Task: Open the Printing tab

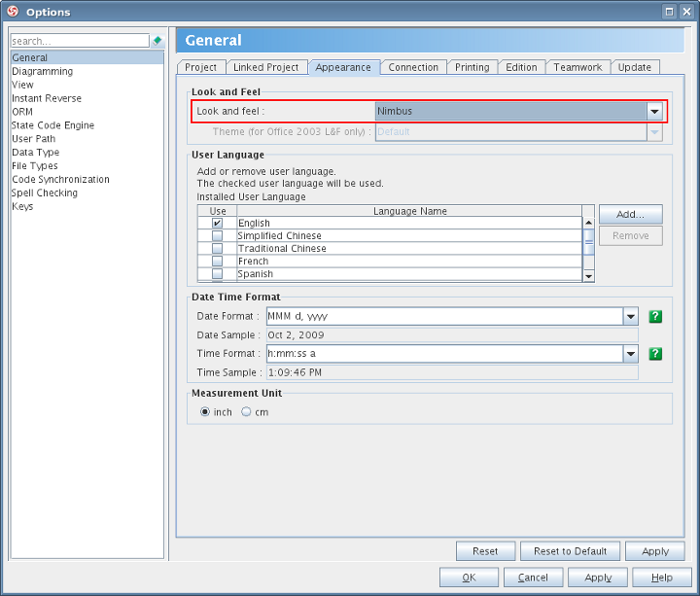Action: click(x=472, y=67)
